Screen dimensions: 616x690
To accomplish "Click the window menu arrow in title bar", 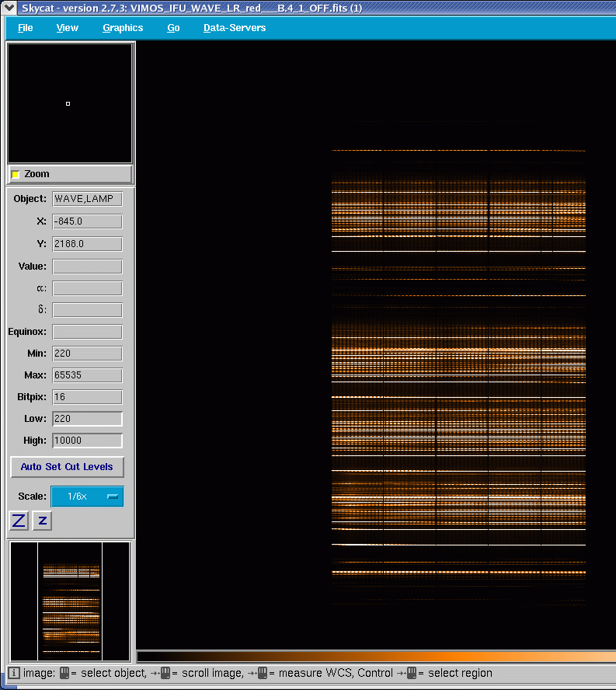I will point(9,8).
